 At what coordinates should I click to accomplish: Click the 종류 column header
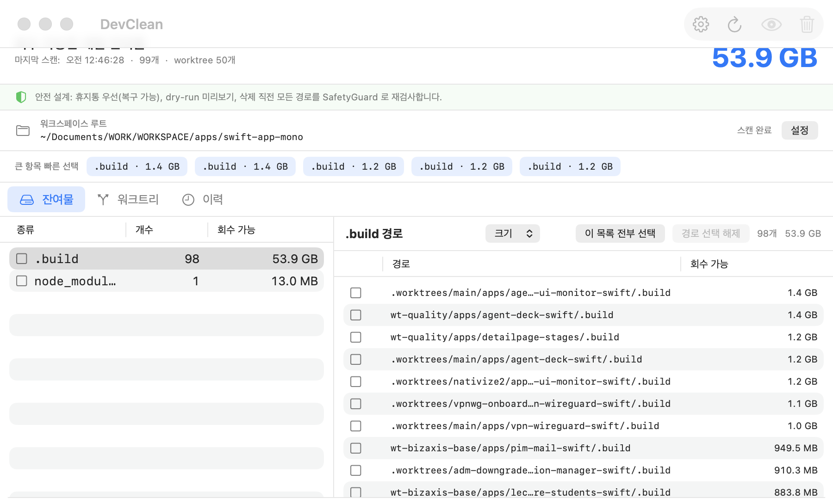point(25,230)
